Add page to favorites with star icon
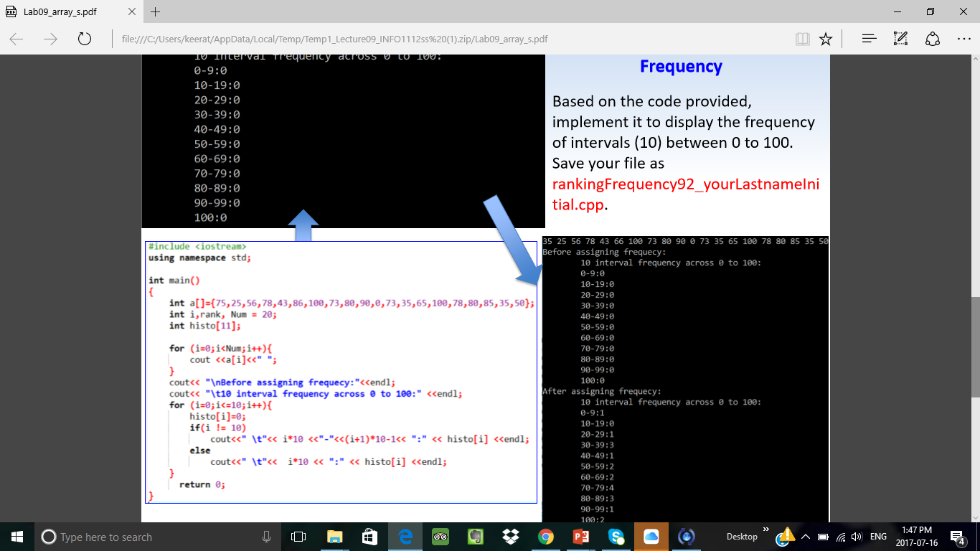This screenshot has height=551, width=980. (826, 39)
